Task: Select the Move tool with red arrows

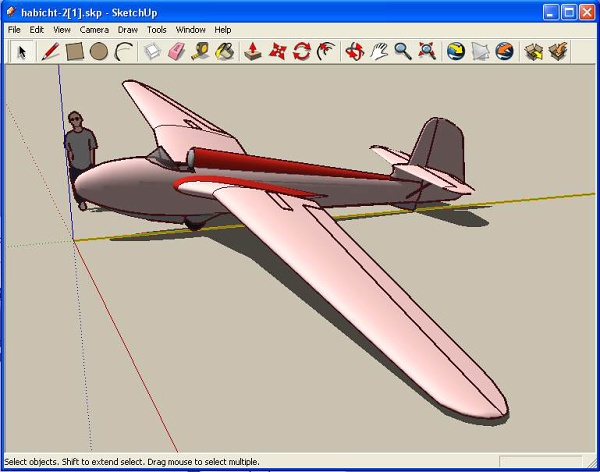Action: tap(278, 51)
